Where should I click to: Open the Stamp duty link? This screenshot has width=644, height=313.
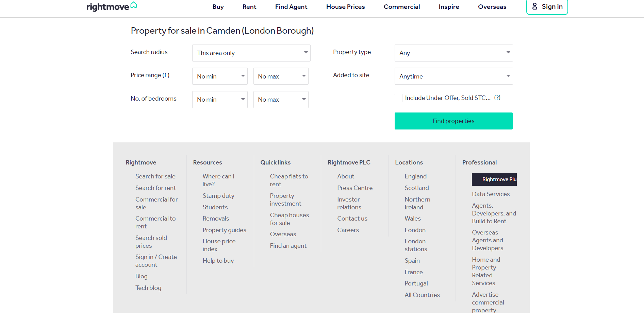pyautogui.click(x=218, y=196)
